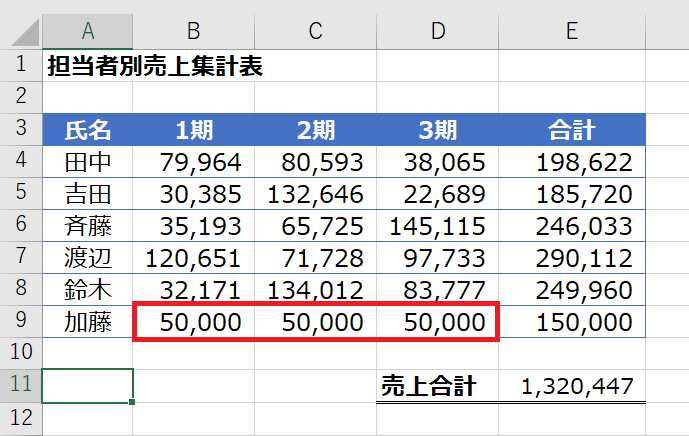Select row 3 header
Viewport: 689px width, 436px height.
[x=20, y=129]
